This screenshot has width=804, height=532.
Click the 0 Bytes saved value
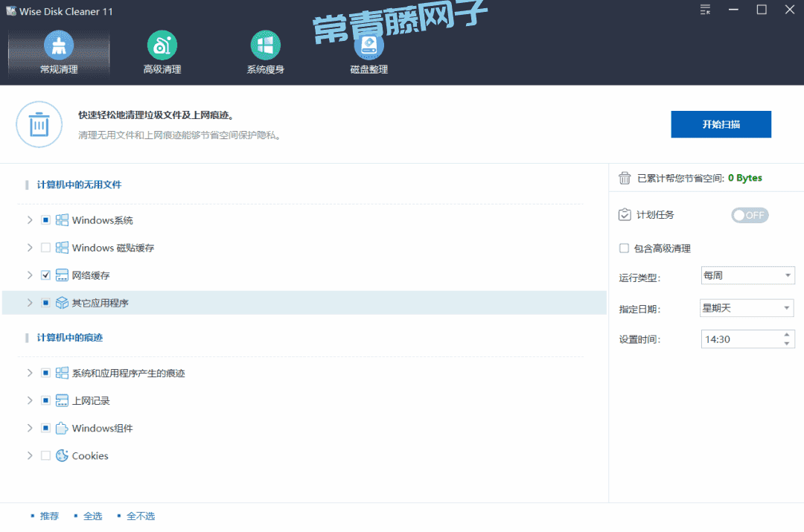pos(745,178)
